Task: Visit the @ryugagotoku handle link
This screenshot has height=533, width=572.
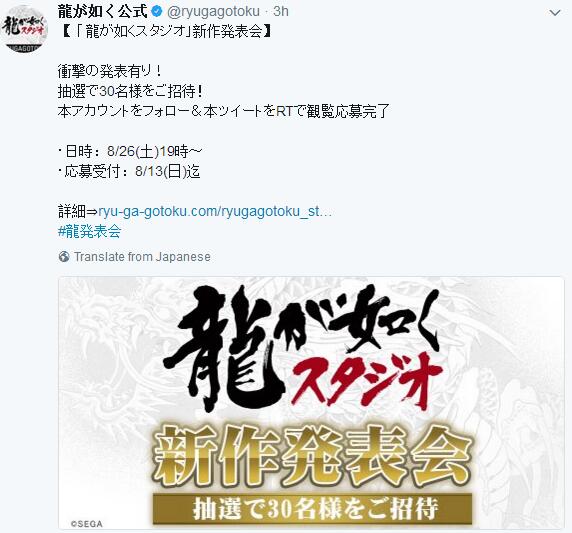Action: [213, 12]
